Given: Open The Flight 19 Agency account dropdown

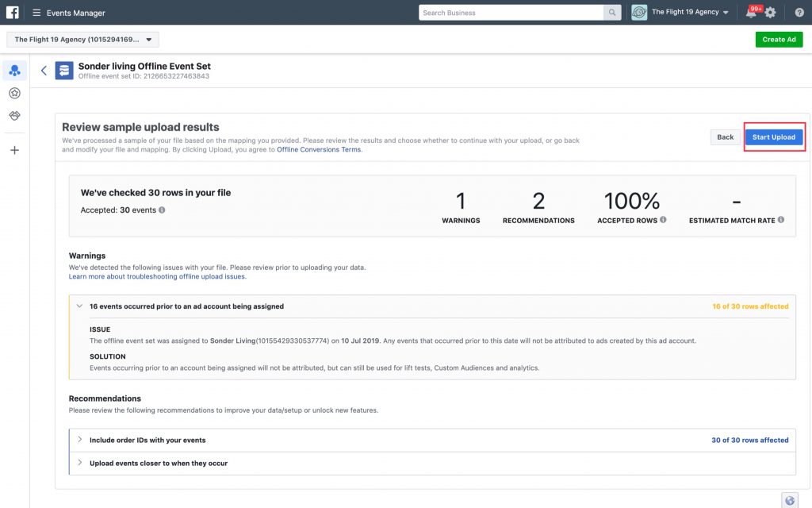Looking at the screenshot, I should pos(82,40).
